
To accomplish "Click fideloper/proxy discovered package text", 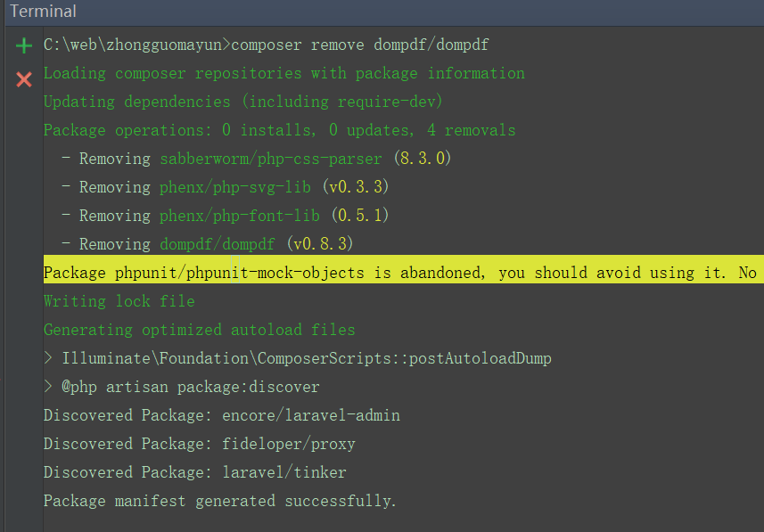I will coord(289,444).
